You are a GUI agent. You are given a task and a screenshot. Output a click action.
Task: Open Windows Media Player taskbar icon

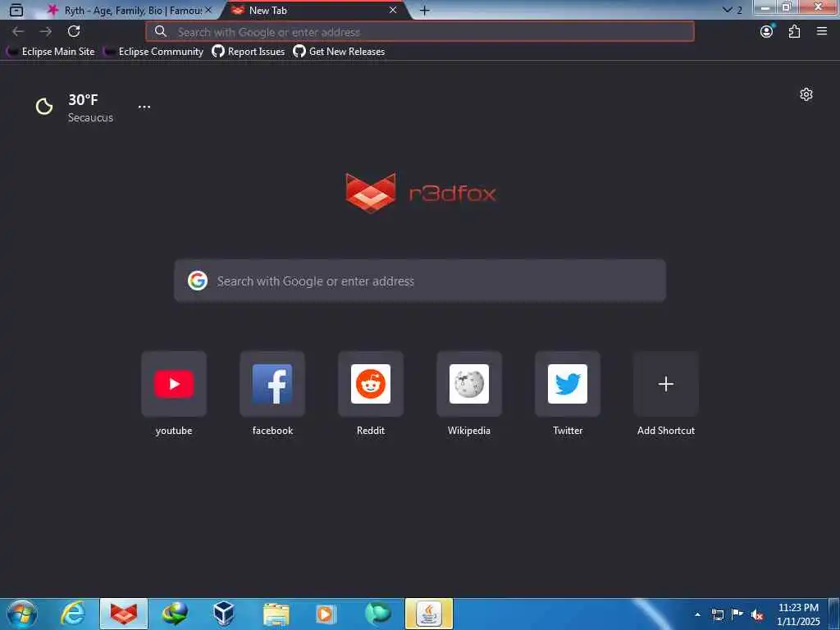click(x=326, y=614)
